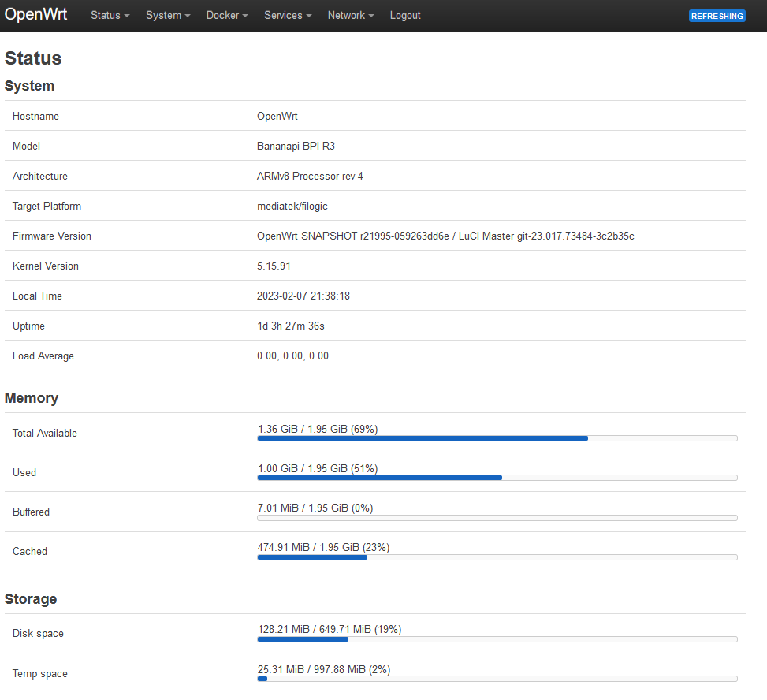Click the Kernel Version label
The width and height of the screenshot is (767, 700).
(46, 266)
